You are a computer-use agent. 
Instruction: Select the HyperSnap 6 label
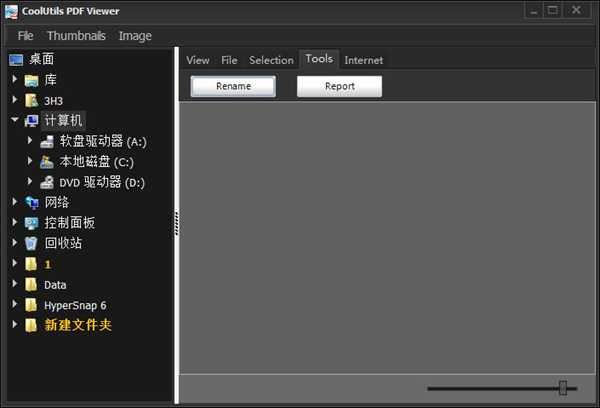pos(75,305)
